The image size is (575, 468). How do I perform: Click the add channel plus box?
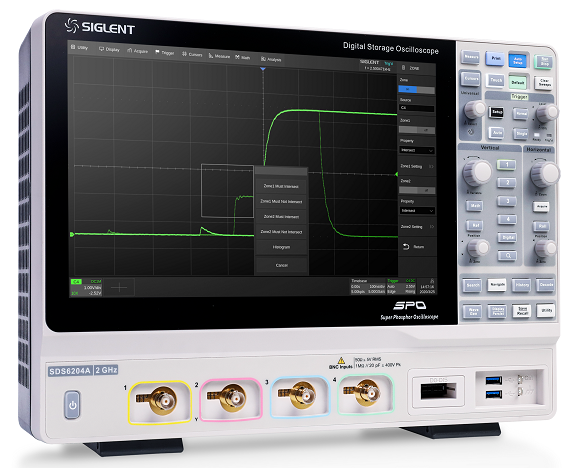tap(119, 288)
